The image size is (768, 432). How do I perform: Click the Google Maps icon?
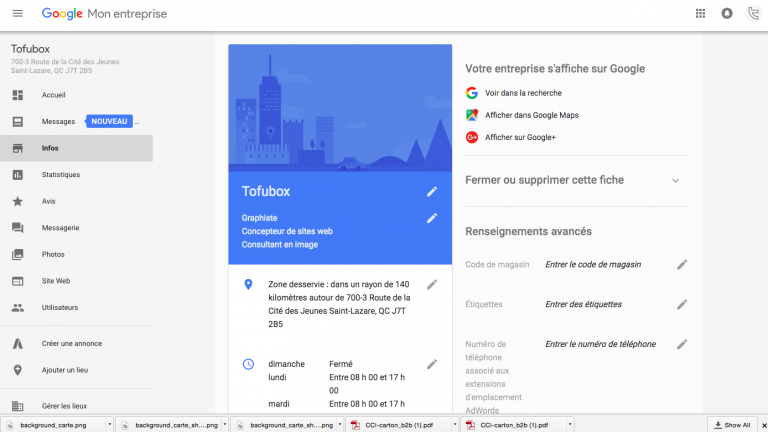[472, 115]
